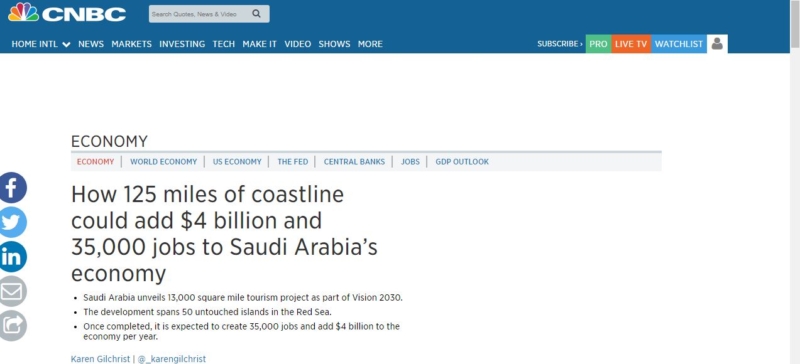Share article on Facebook
800x364 pixels.
(12, 188)
